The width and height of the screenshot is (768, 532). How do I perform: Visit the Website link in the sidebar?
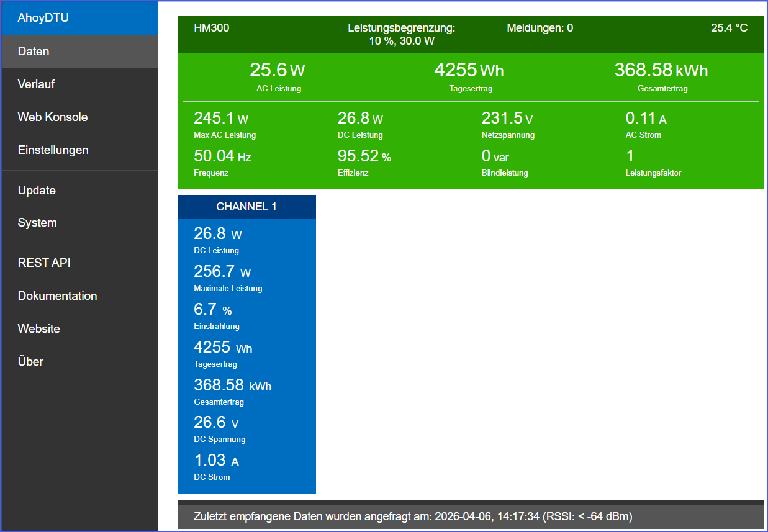(39, 329)
